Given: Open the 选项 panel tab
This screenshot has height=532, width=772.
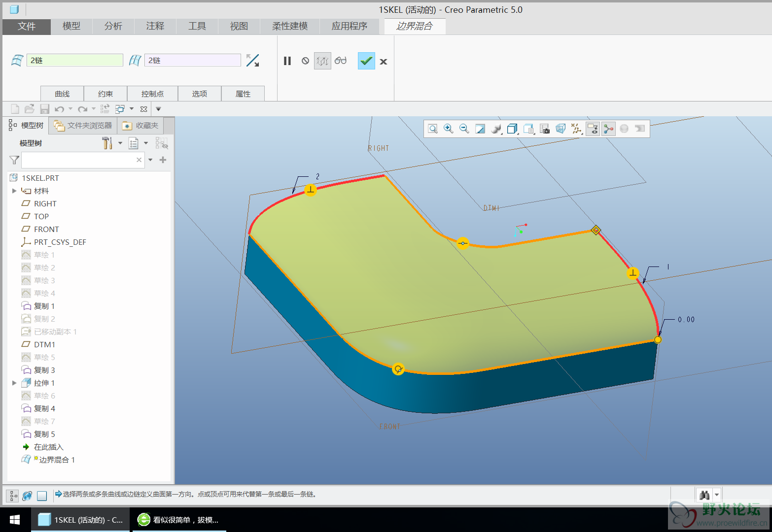Looking at the screenshot, I should pyautogui.click(x=200, y=94).
